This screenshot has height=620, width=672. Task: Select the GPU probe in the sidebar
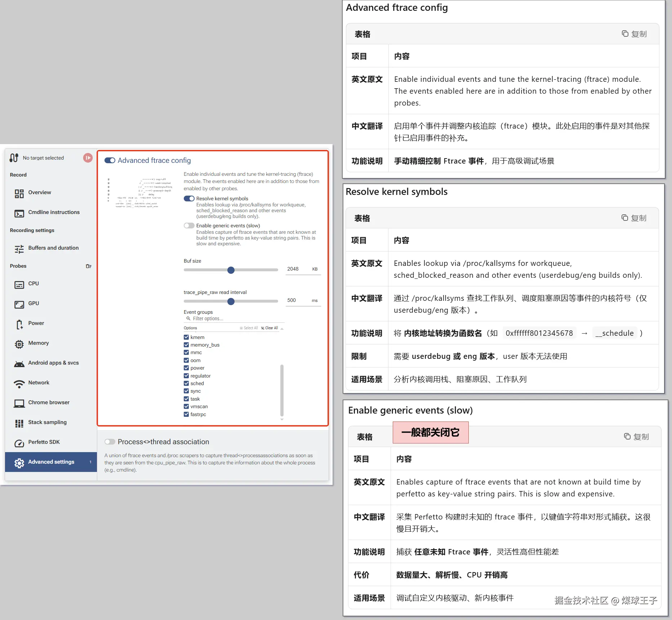pyautogui.click(x=34, y=303)
